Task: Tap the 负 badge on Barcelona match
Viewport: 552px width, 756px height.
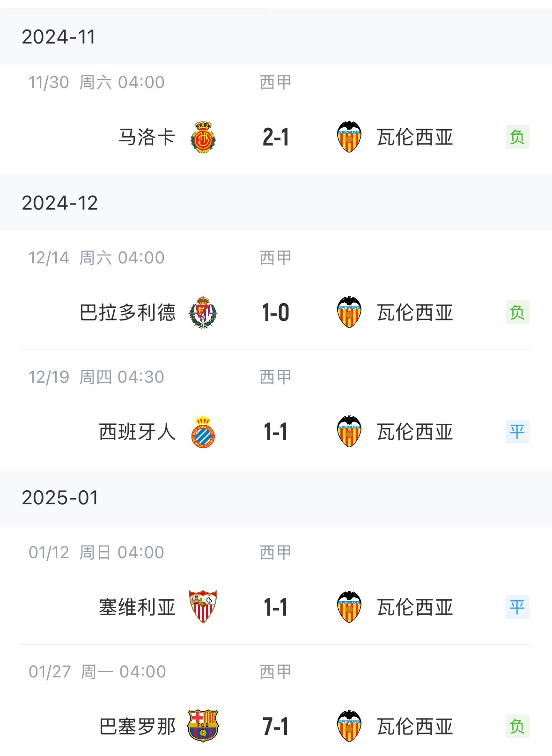Action: point(517,727)
